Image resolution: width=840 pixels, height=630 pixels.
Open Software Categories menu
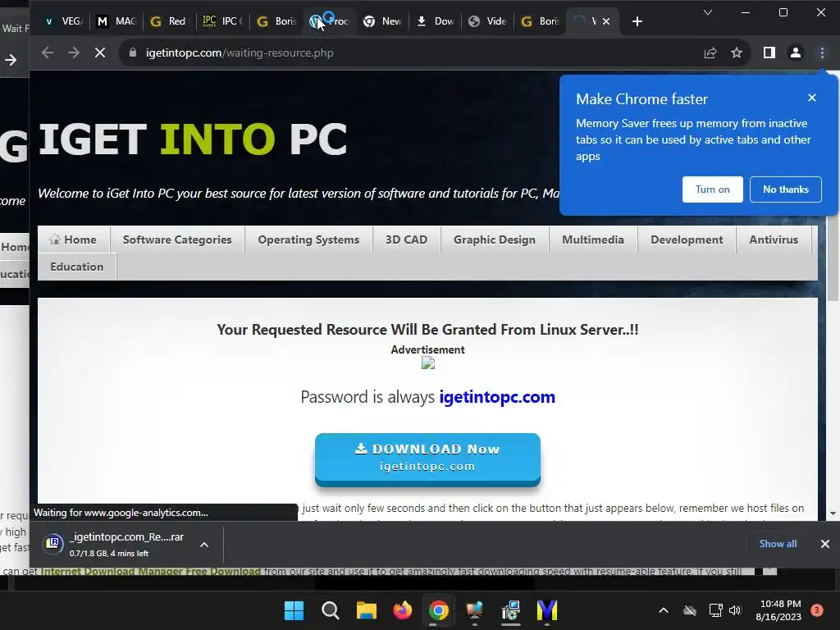click(x=177, y=240)
